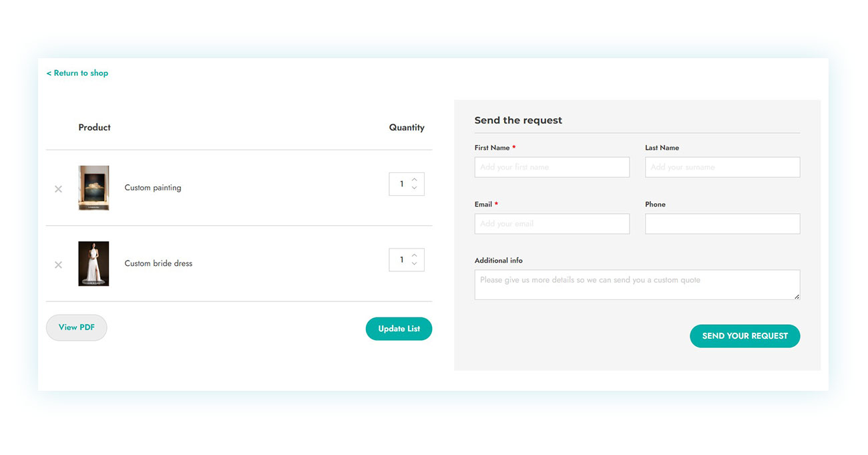The height and width of the screenshot is (455, 868).
Task: Decrease Custom painting quantity with down arrow
Action: point(415,188)
